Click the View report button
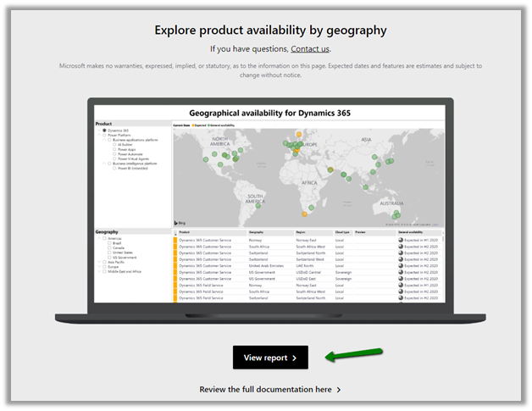 pyautogui.click(x=270, y=358)
